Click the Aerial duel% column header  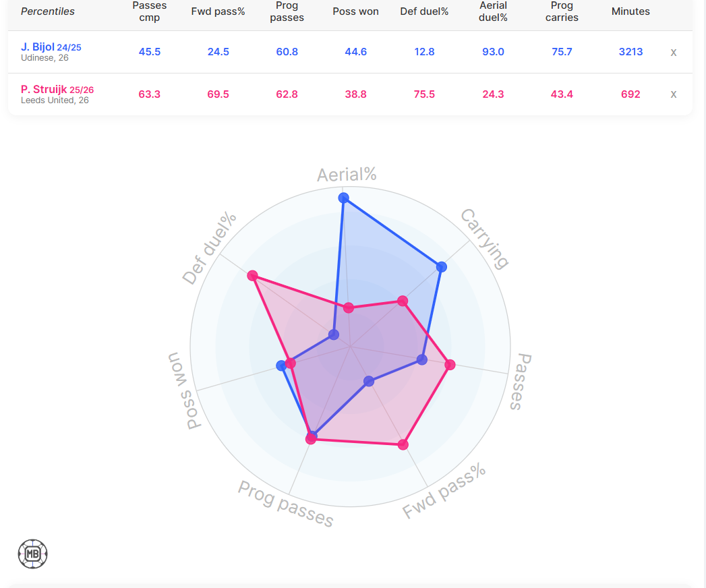click(x=493, y=11)
